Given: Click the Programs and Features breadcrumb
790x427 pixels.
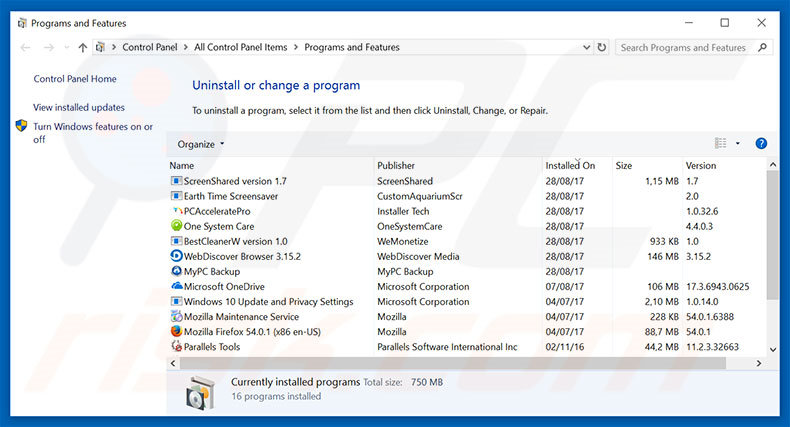Looking at the screenshot, I should click(352, 47).
